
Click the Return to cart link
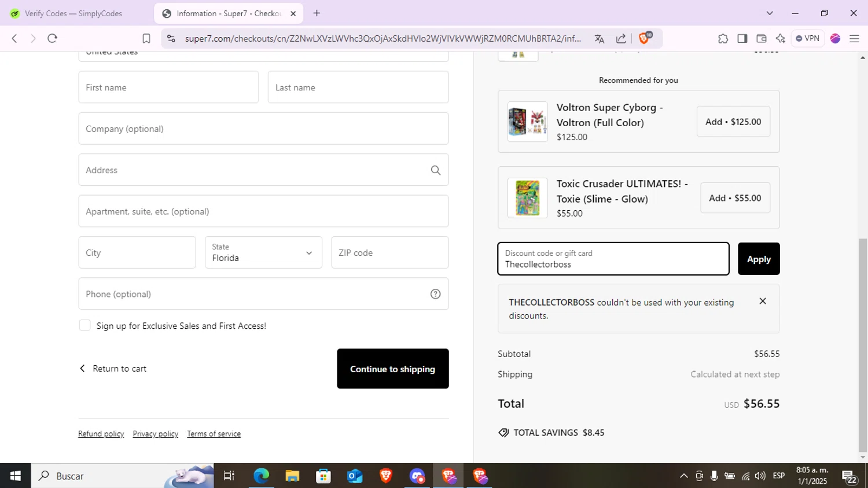tap(113, 369)
